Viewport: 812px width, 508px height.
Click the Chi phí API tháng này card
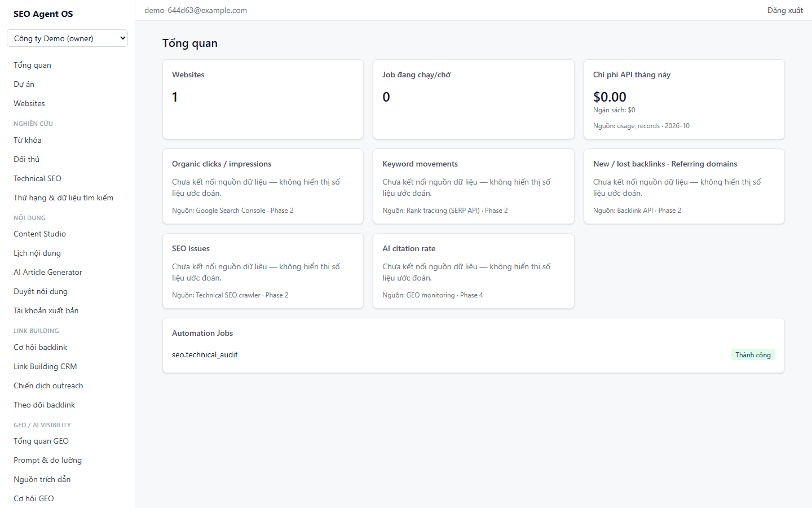tap(684, 99)
